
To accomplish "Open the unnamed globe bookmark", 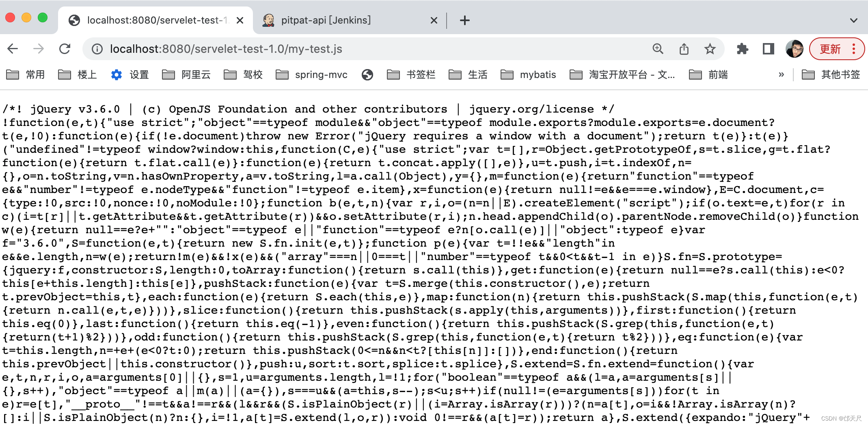I will click(367, 75).
